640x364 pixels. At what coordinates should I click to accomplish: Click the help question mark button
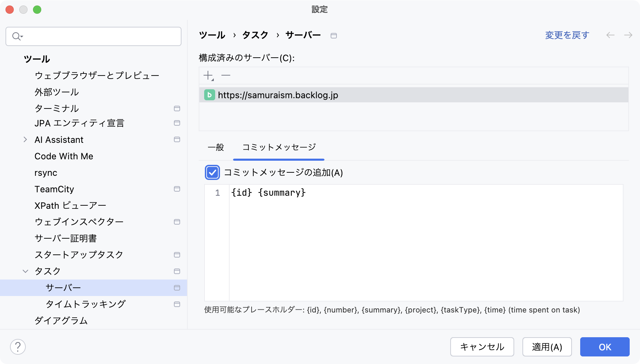18,347
